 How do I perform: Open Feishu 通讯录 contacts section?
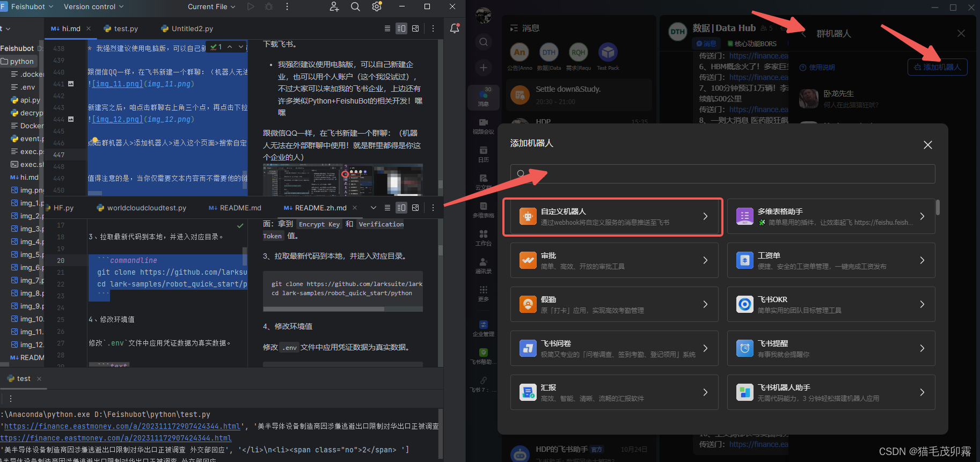[484, 266]
